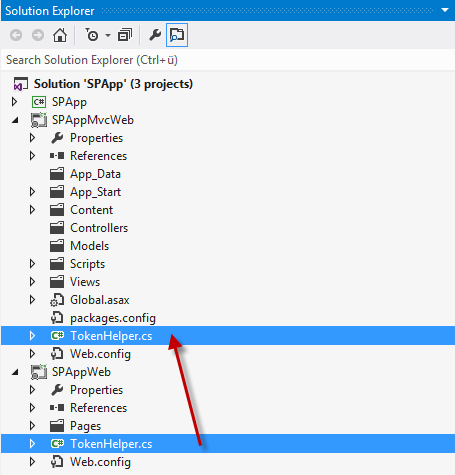The width and height of the screenshot is (455, 475).
Task: Select the SPAppWeb project label
Action: 81,372
